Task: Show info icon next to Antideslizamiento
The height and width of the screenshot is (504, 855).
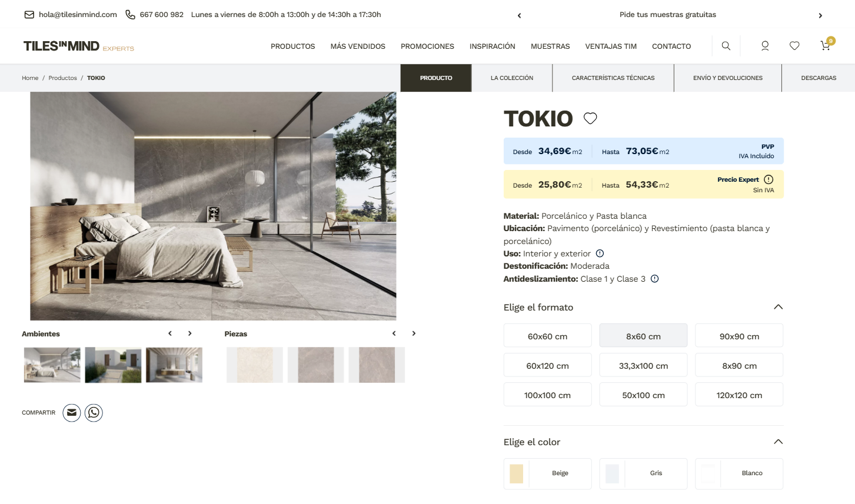Action: pos(654,279)
